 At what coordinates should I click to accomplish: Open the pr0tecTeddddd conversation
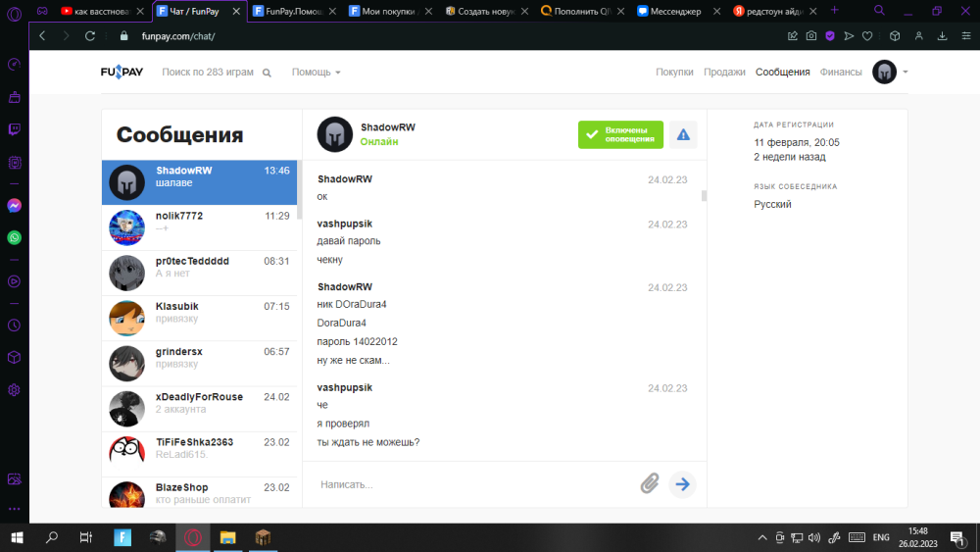(x=199, y=273)
